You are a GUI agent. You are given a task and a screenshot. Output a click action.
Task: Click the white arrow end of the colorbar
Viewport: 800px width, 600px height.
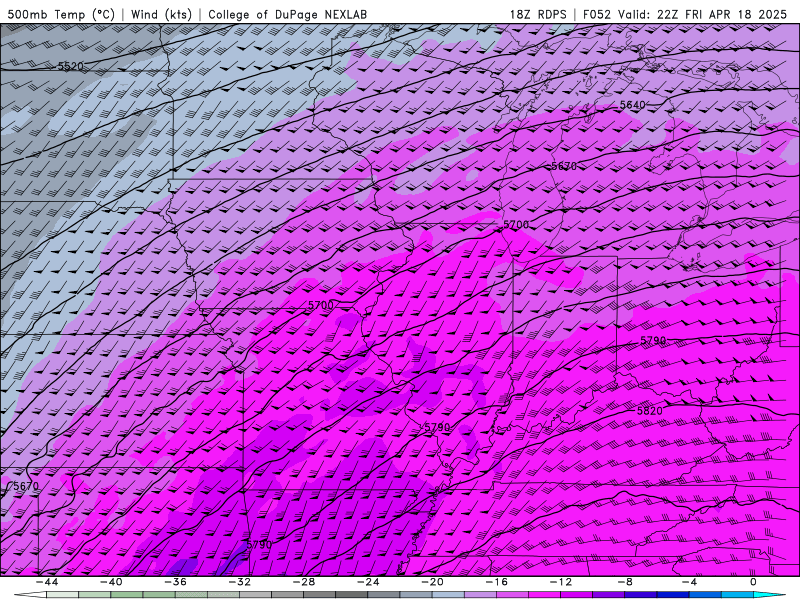[x=30, y=595]
